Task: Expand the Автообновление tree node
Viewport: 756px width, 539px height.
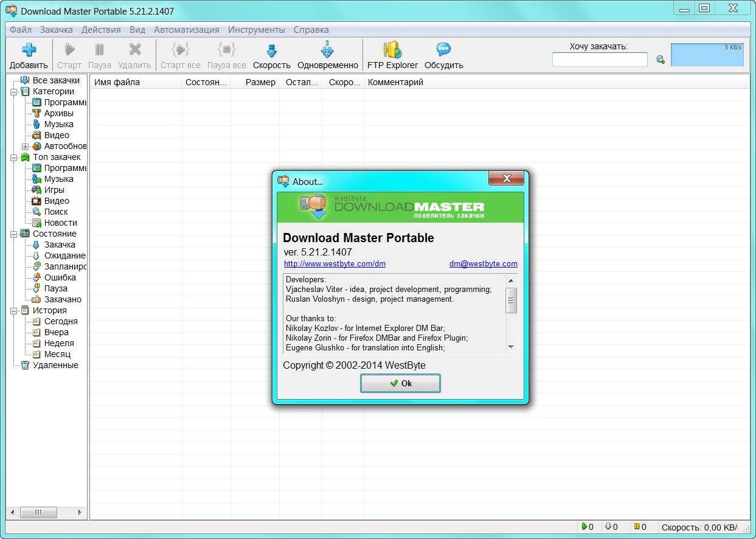Action: [25, 147]
